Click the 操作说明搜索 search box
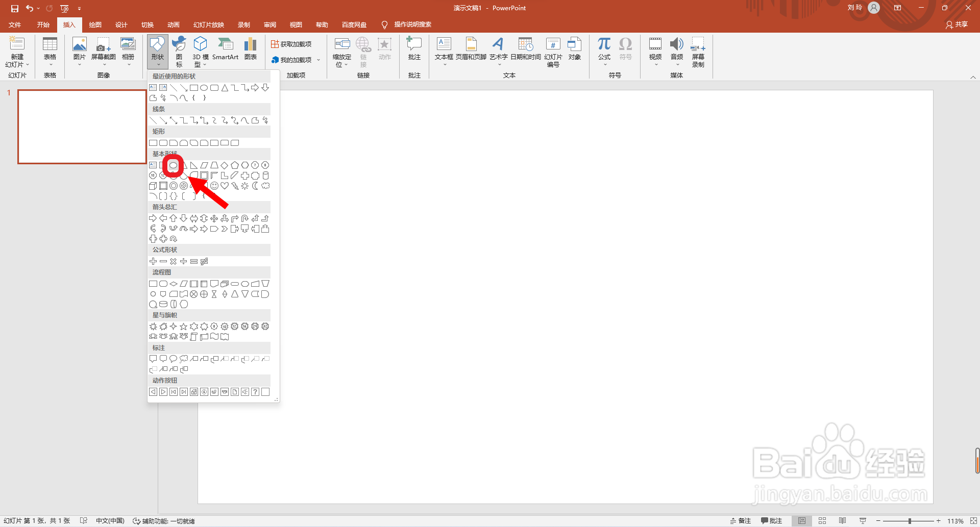This screenshot has height=527, width=980. tap(412, 24)
